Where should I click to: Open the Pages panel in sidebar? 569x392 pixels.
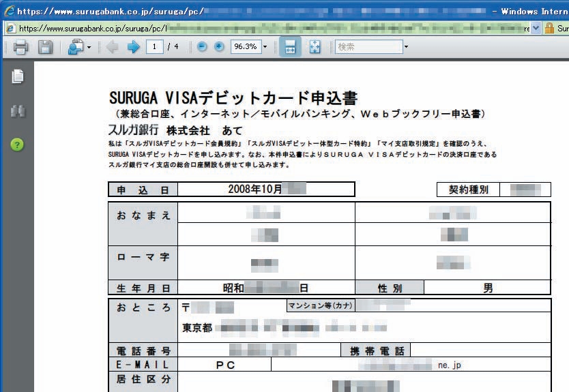(17, 76)
